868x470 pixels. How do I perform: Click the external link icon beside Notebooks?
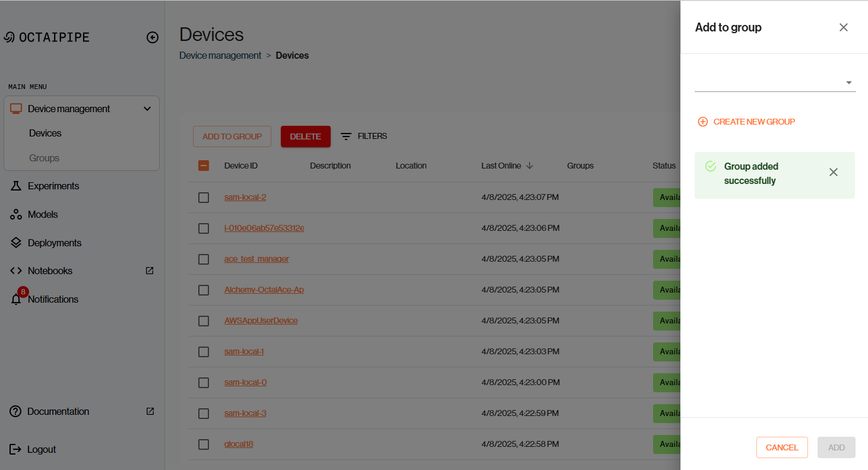pyautogui.click(x=150, y=271)
